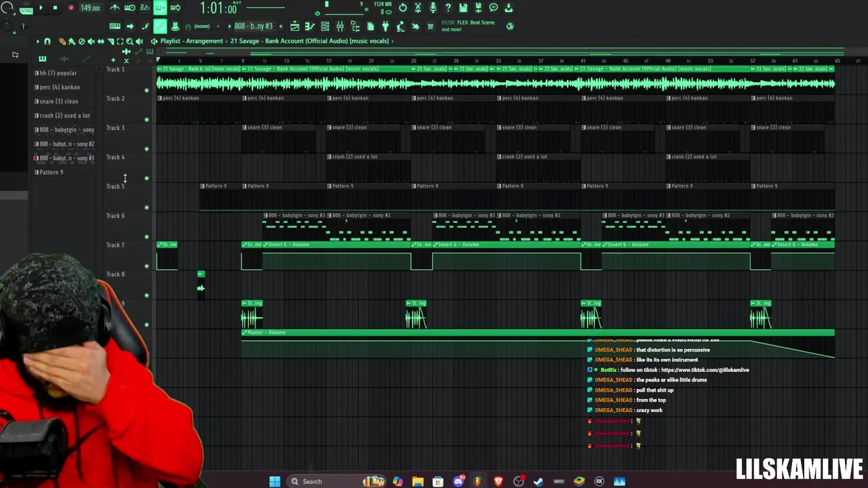Image resolution: width=868 pixels, height=488 pixels.
Task: Click the Track 7 label
Action: click(x=115, y=245)
